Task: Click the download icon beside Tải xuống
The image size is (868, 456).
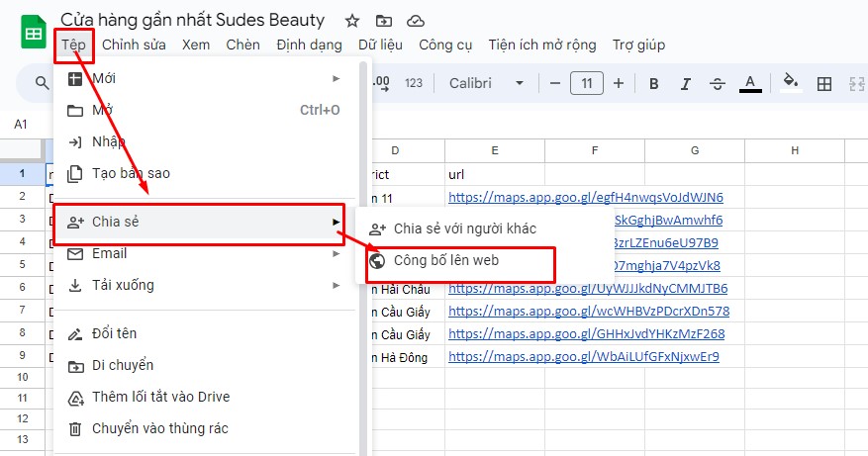Action: click(x=75, y=286)
